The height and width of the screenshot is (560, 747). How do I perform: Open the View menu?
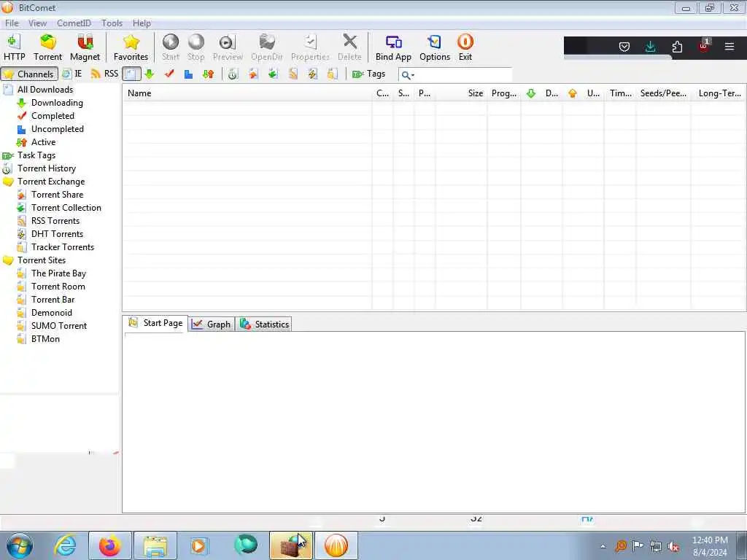pos(37,23)
